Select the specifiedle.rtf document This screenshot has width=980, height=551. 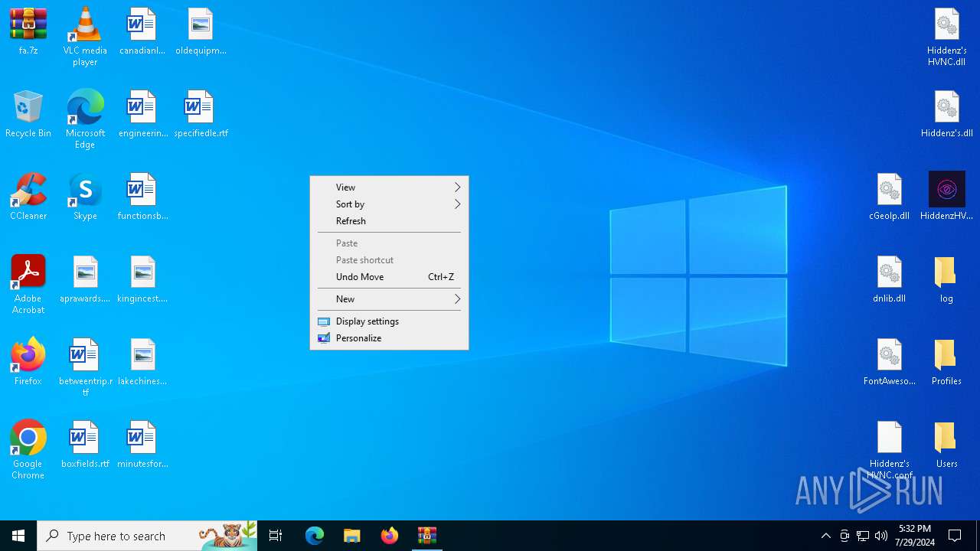pos(201,114)
